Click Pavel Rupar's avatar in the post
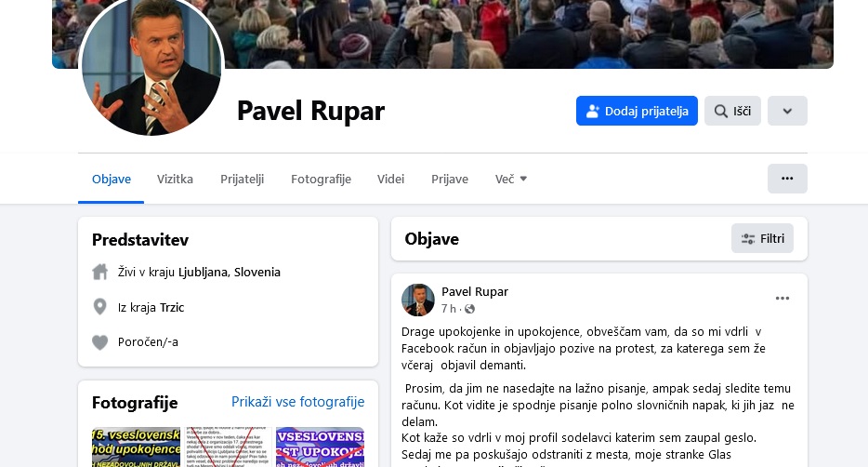 (x=418, y=300)
